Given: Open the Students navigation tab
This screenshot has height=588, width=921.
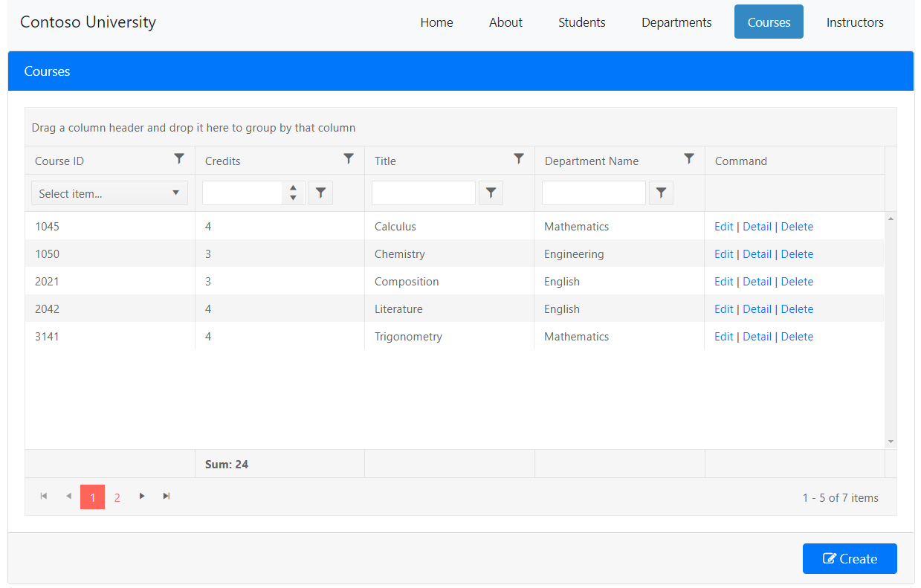Looking at the screenshot, I should (581, 22).
